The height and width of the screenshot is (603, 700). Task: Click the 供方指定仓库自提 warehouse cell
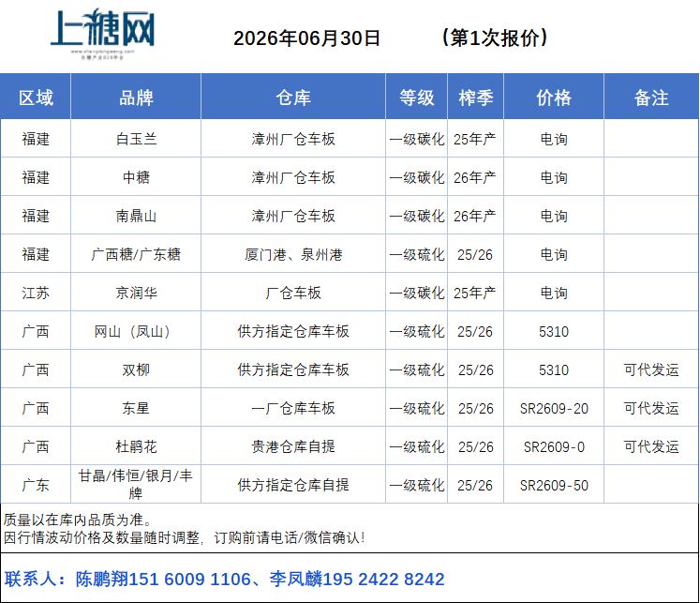(293, 485)
